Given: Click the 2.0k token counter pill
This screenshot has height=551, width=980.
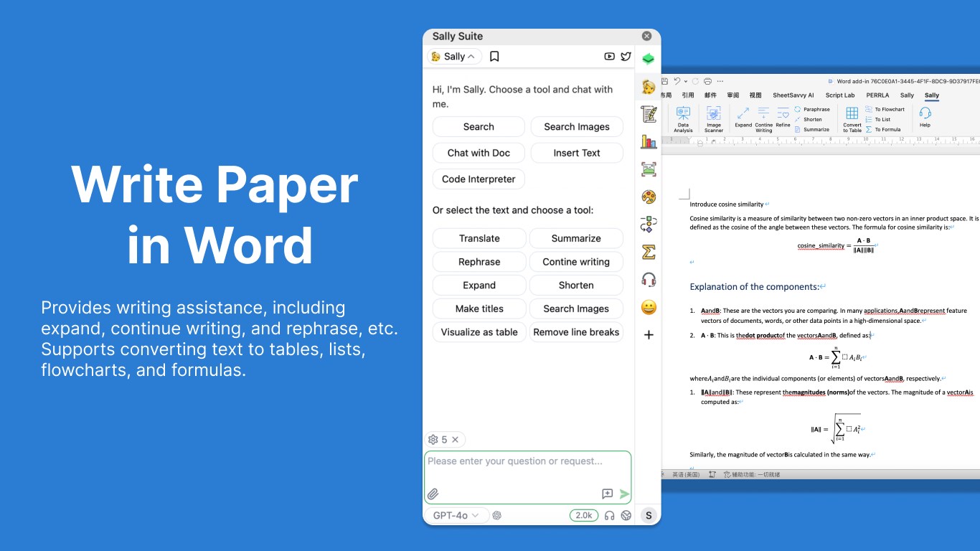Looking at the screenshot, I should [584, 515].
